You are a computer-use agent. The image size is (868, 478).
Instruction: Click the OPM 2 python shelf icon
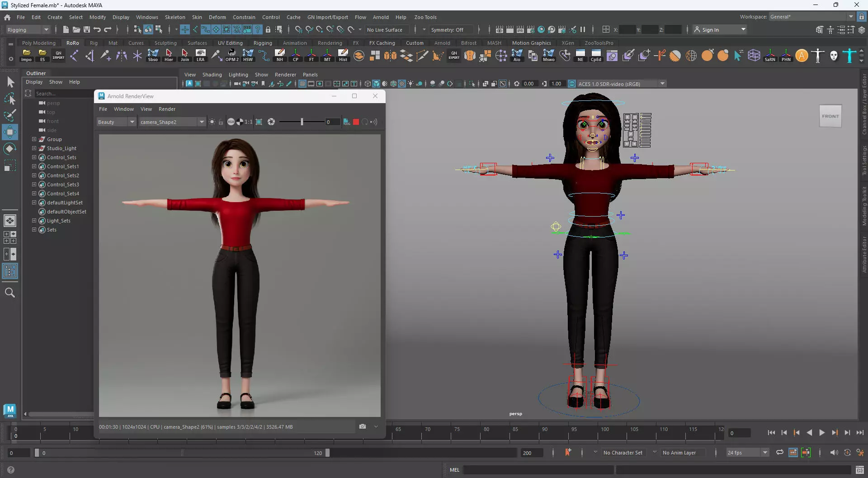point(232,56)
